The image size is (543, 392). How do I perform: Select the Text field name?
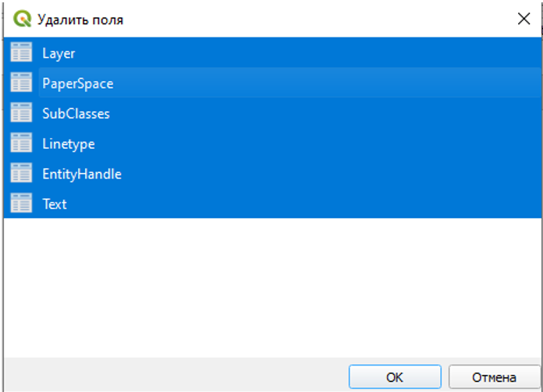tap(55, 204)
